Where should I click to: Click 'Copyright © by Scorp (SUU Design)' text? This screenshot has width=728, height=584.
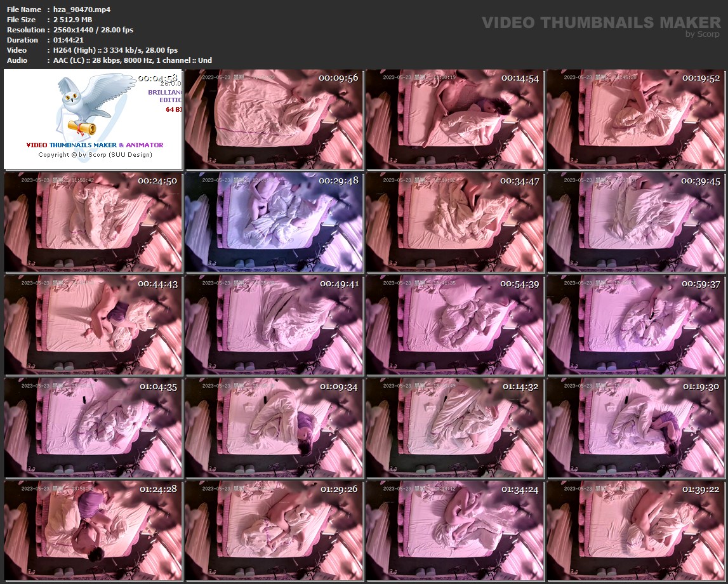95,155
